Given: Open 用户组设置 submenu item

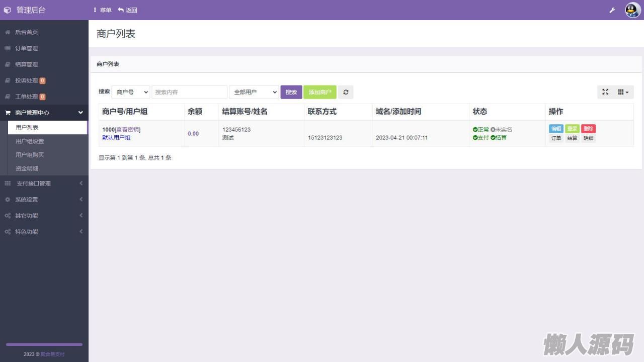Looking at the screenshot, I should [x=47, y=141].
